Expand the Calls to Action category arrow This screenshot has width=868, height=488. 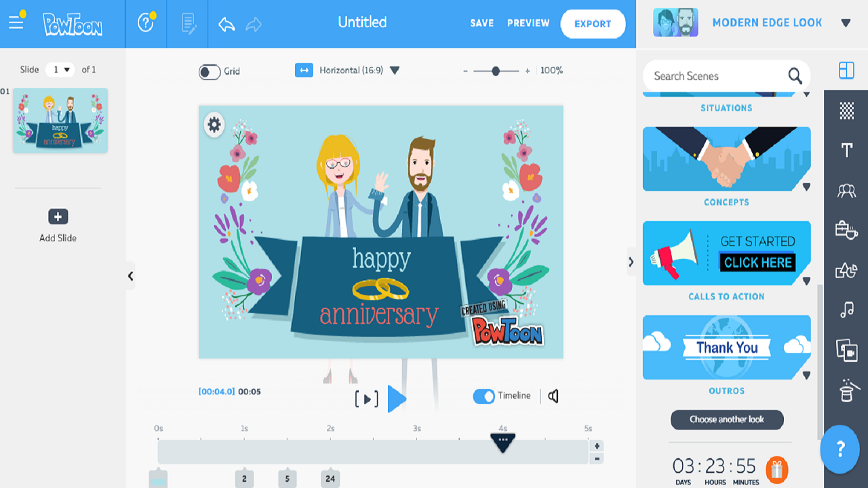pos(806,281)
